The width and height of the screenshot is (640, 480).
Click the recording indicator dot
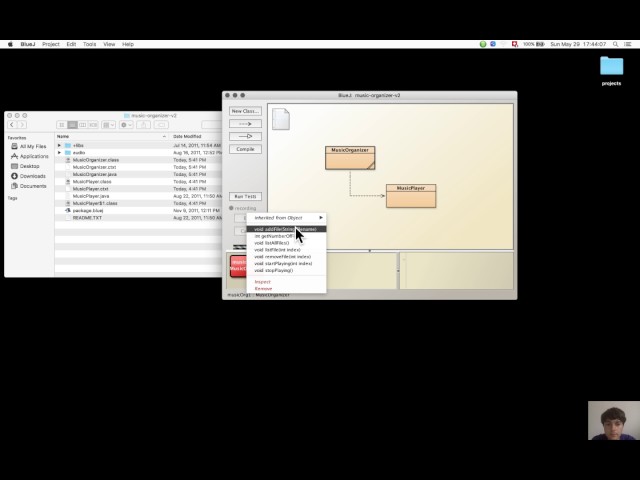231,208
